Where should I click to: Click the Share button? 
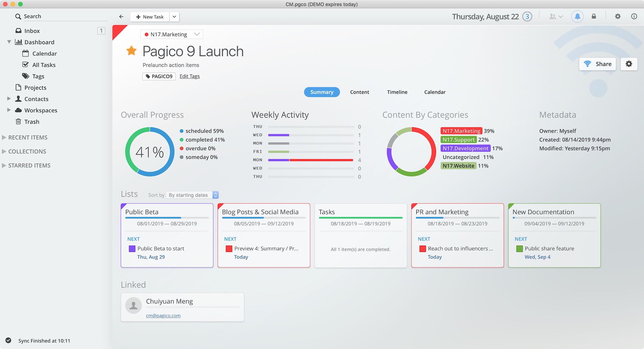tap(598, 64)
